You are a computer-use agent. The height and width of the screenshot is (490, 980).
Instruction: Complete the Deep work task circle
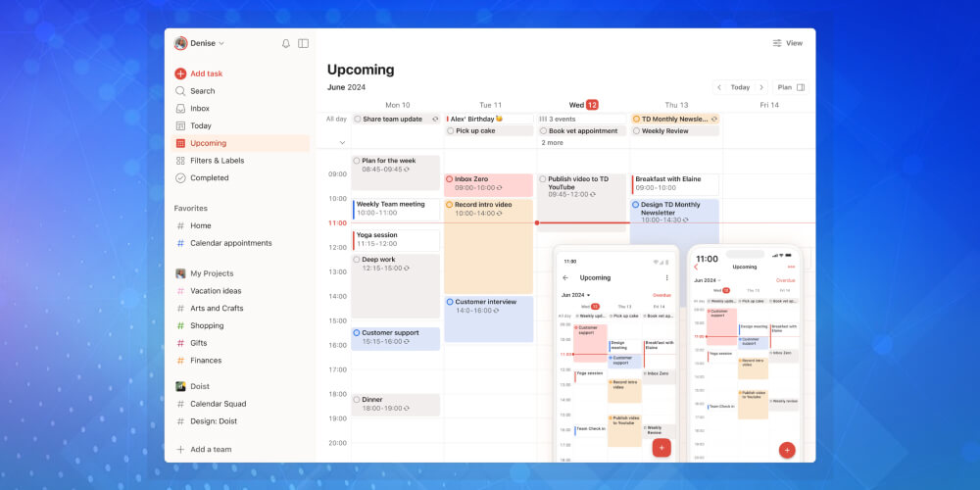click(357, 260)
